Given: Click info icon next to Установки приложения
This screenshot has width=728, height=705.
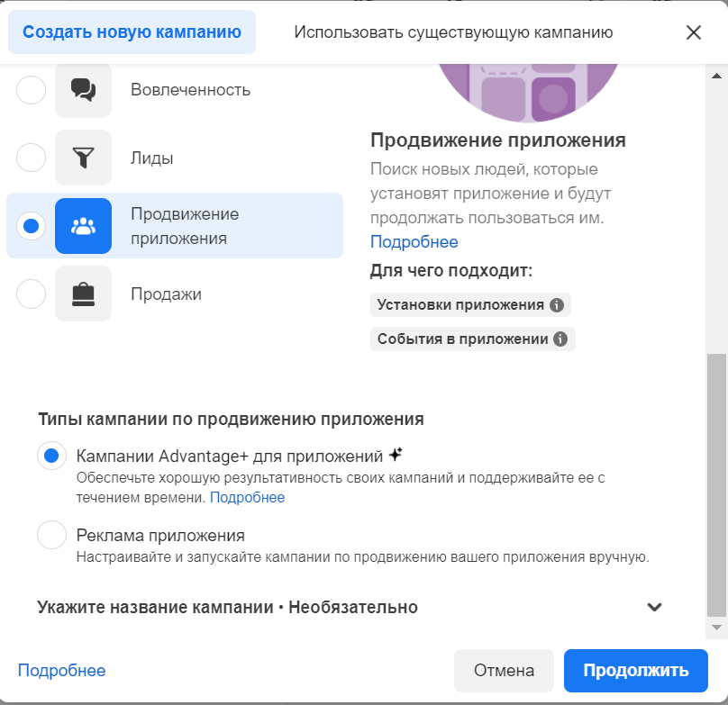Looking at the screenshot, I should pyautogui.click(x=557, y=305).
